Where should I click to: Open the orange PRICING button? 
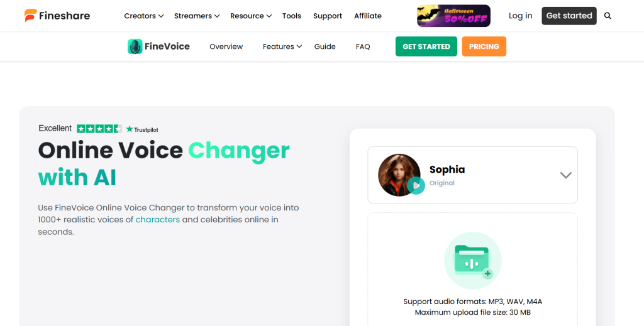point(484,46)
